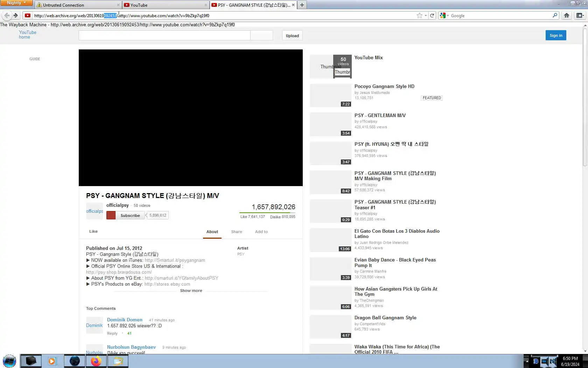Open the Windows Start menu orb
The width and height of the screenshot is (588, 368).
(x=9, y=361)
